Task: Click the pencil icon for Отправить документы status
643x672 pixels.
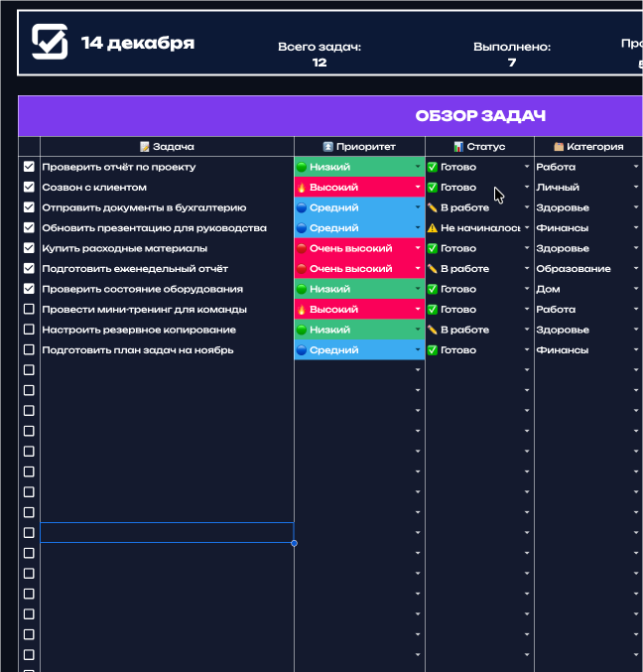Action: (x=433, y=208)
